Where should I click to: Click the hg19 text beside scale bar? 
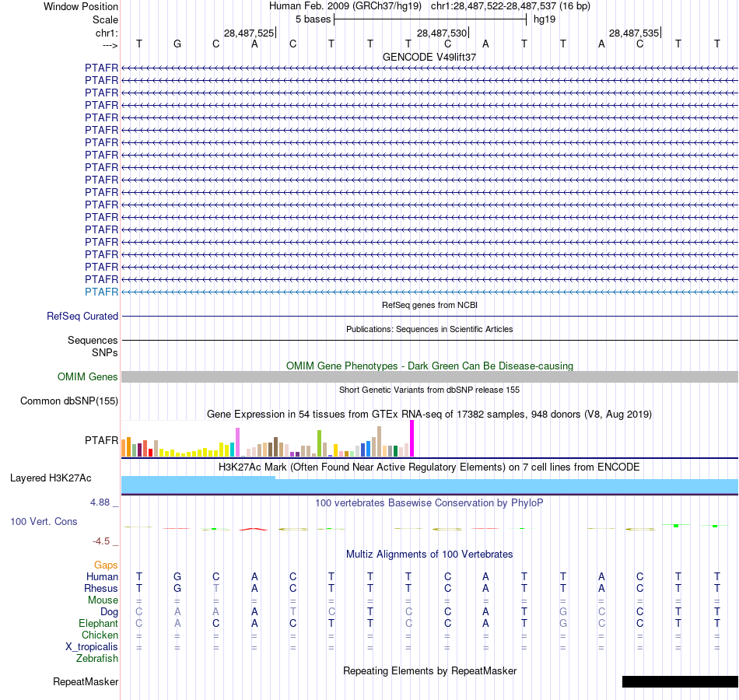[545, 19]
